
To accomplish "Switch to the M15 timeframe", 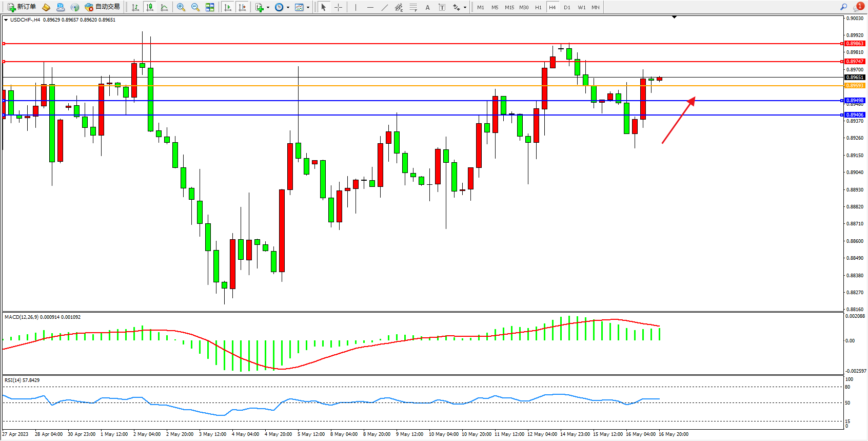I will click(x=509, y=7).
